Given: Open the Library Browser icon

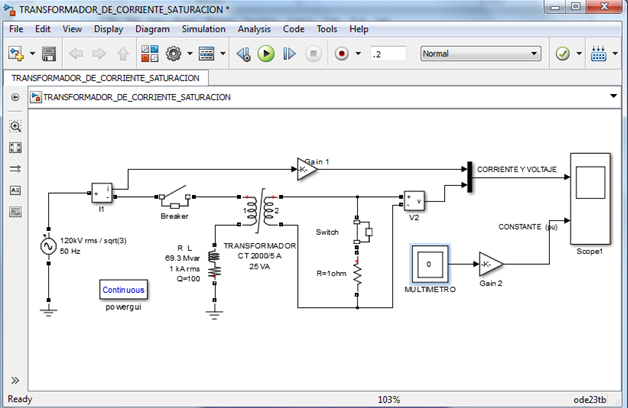Looking at the screenshot, I should (x=146, y=53).
